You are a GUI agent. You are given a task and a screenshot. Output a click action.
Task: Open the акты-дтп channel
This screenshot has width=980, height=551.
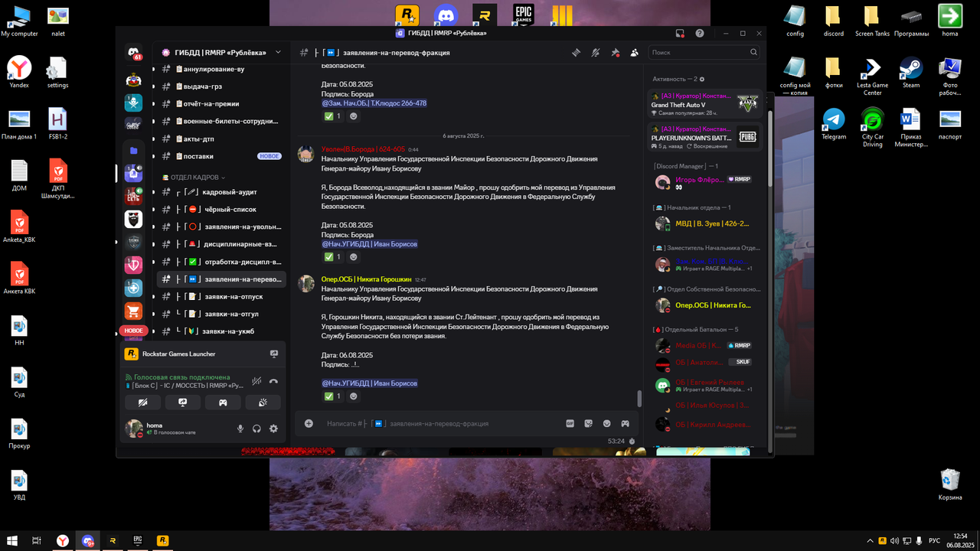point(221,139)
